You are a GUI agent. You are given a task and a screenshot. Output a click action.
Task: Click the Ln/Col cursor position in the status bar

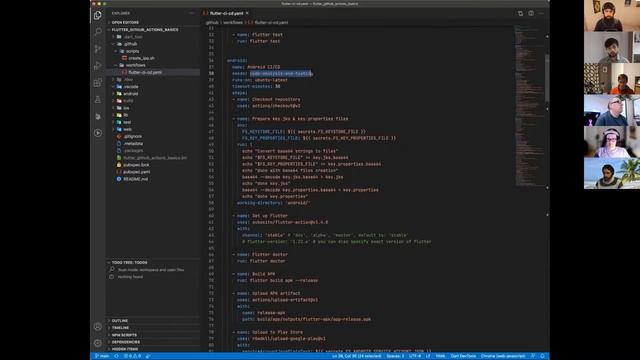[x=357, y=356]
